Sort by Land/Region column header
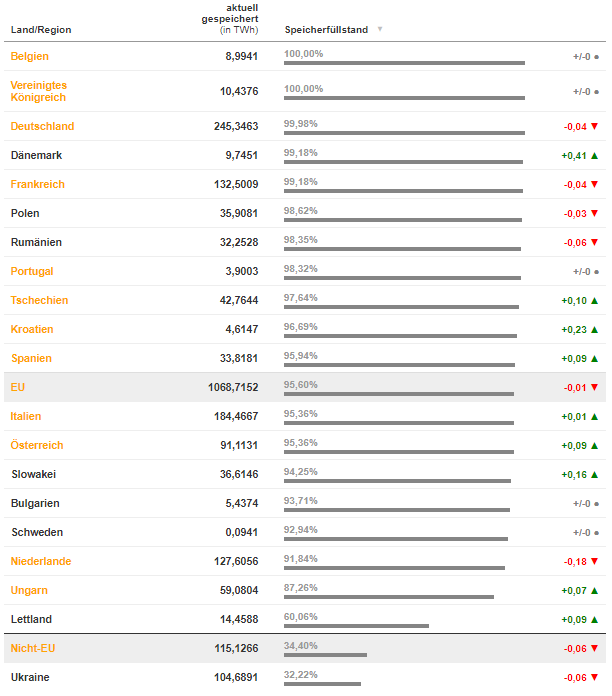612x696 pixels. [x=41, y=30]
